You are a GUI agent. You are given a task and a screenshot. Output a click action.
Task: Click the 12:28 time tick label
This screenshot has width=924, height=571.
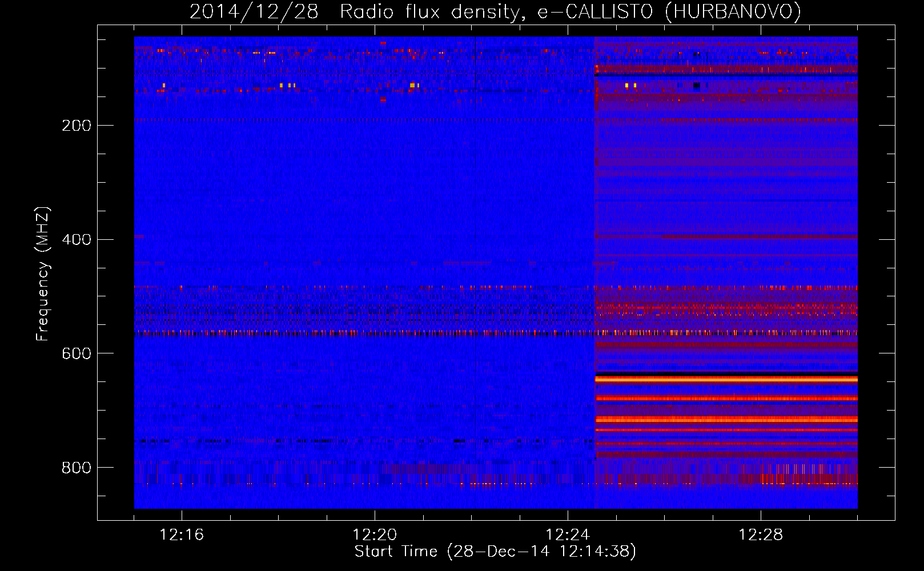[x=761, y=535]
